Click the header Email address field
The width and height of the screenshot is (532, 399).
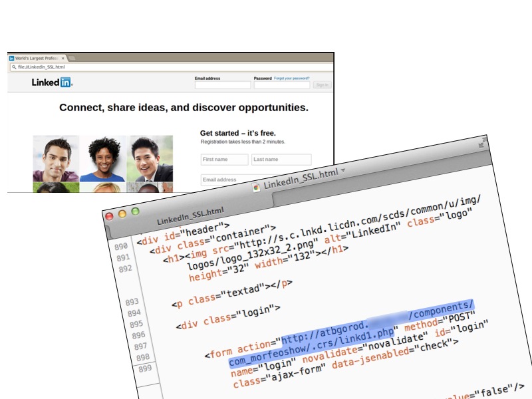point(222,85)
